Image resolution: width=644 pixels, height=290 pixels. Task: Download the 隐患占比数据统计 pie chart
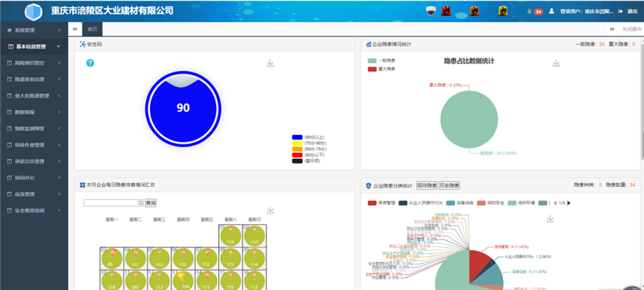point(556,63)
